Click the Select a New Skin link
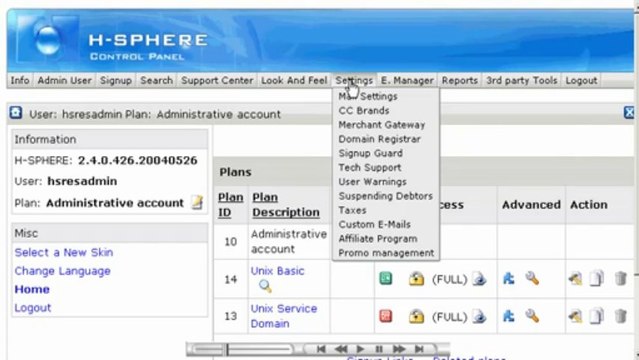This screenshot has height=360, width=639. (64, 252)
